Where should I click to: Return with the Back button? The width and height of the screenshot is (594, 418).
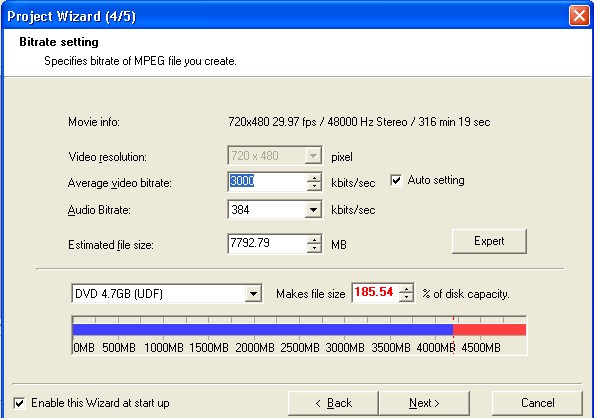pos(333,403)
